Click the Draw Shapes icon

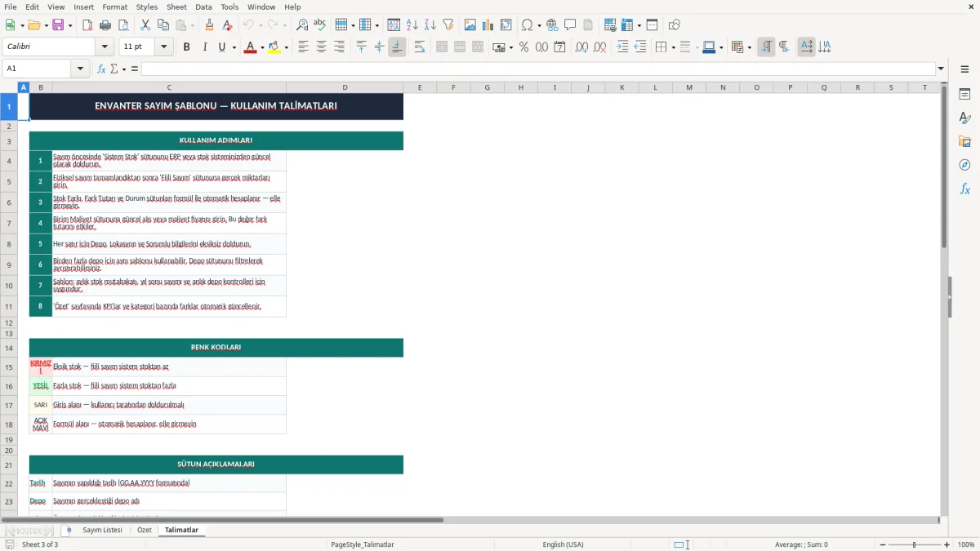coord(675,25)
